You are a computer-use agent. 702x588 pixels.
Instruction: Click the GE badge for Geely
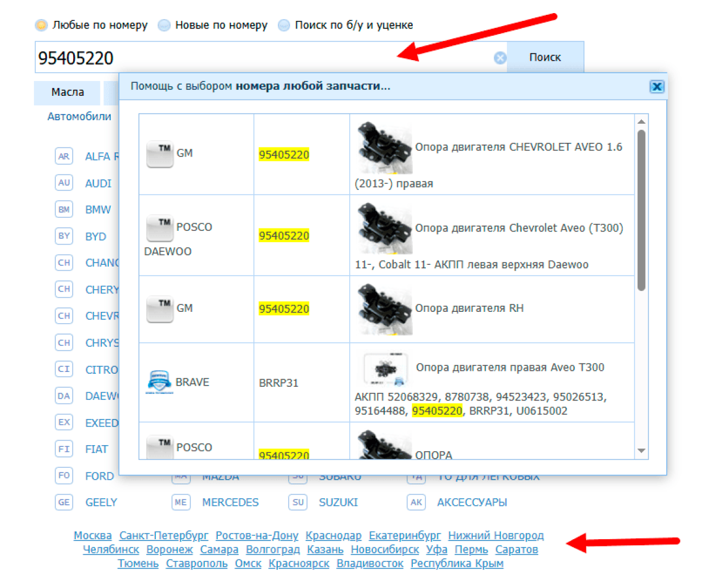click(x=64, y=502)
